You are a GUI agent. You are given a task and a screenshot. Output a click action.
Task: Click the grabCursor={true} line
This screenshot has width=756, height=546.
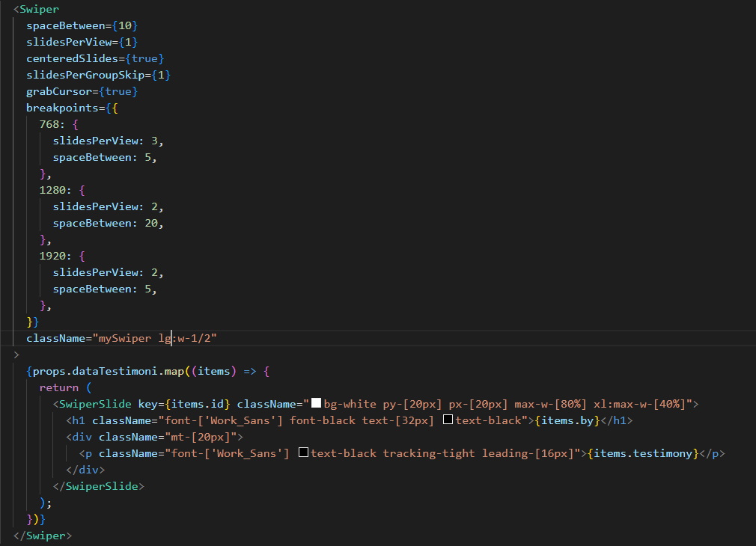[82, 91]
